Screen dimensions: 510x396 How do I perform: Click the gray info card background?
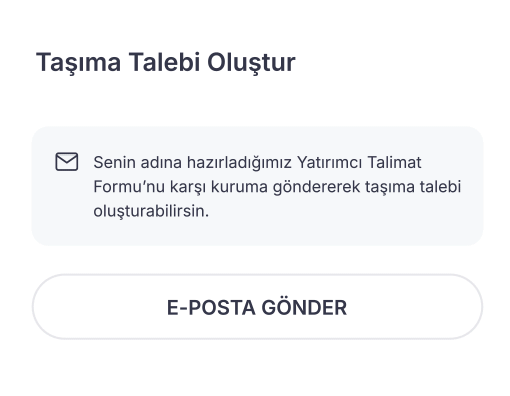257,186
